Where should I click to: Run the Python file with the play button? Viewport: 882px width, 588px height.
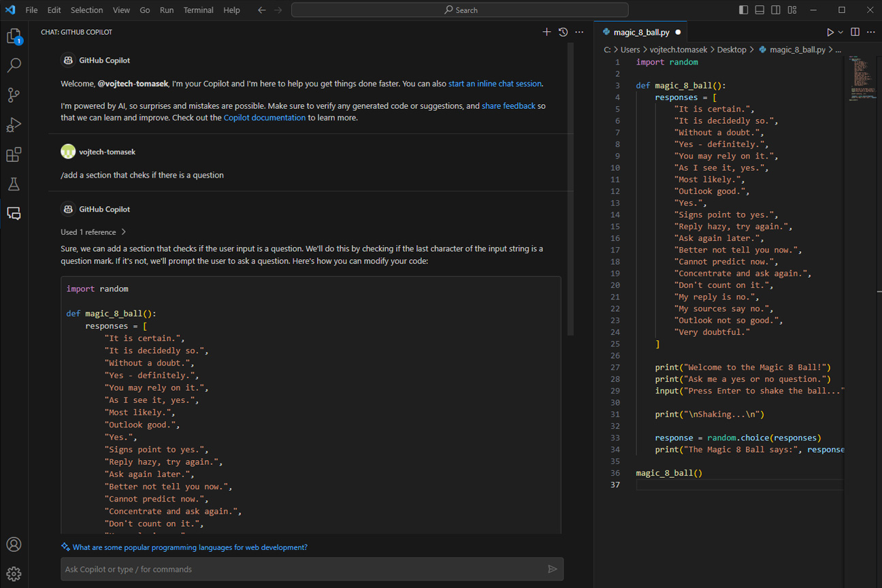[x=830, y=32]
